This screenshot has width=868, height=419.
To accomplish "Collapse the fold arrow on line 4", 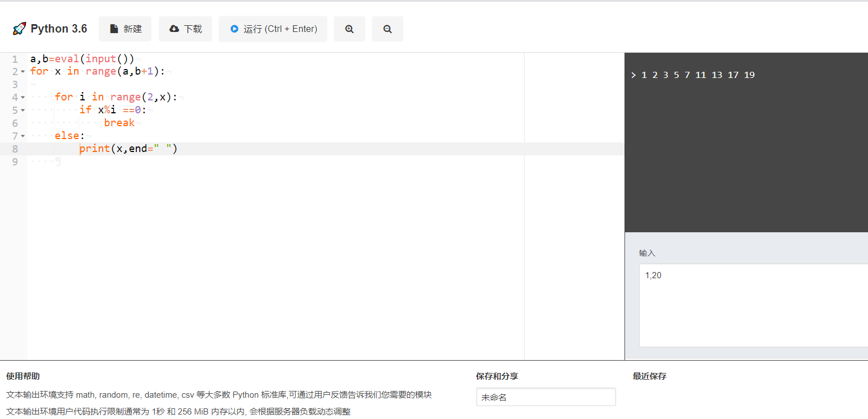I will point(23,98).
